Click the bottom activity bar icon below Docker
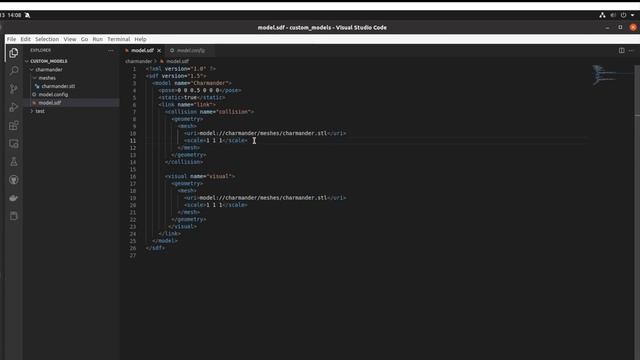640x360 pixels. point(13,216)
